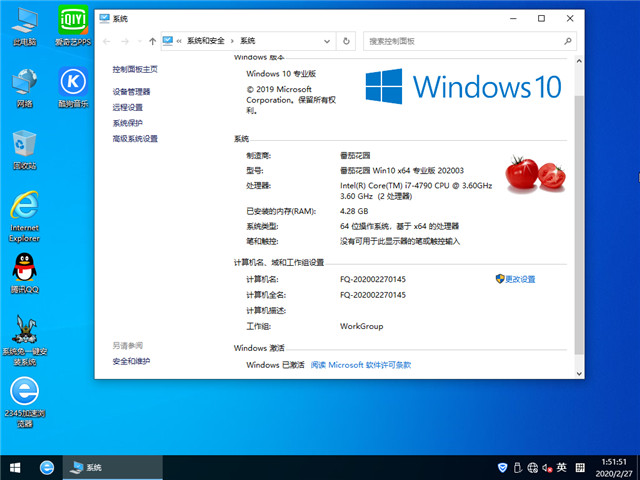Viewport: 640px width, 480px height.
Task: Expand the address bar overflow chevron «
Action: (179, 41)
